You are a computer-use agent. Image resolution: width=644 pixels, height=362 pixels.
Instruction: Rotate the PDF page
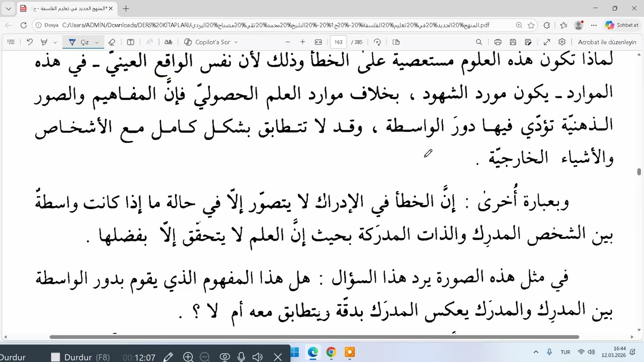click(x=377, y=42)
